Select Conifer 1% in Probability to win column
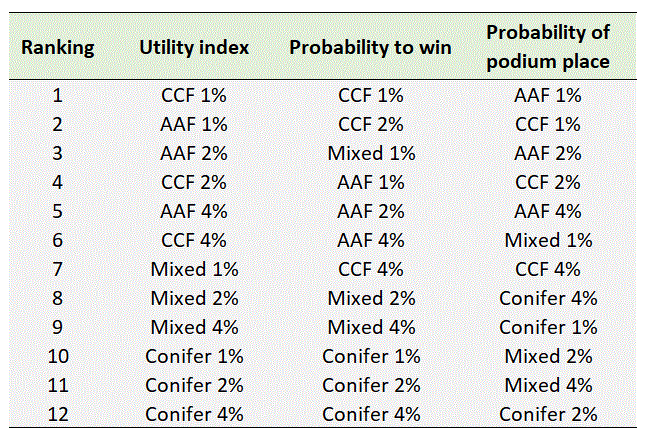The height and width of the screenshot is (439, 645). click(371, 356)
